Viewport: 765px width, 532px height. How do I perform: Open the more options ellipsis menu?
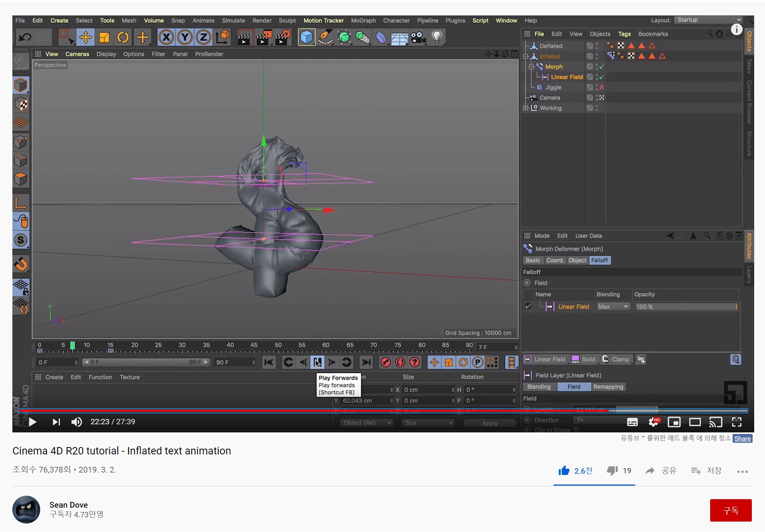742,471
